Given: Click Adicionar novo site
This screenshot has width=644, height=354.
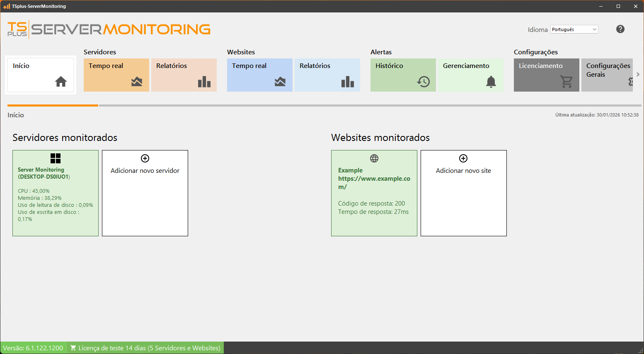Looking at the screenshot, I should pyautogui.click(x=463, y=170).
